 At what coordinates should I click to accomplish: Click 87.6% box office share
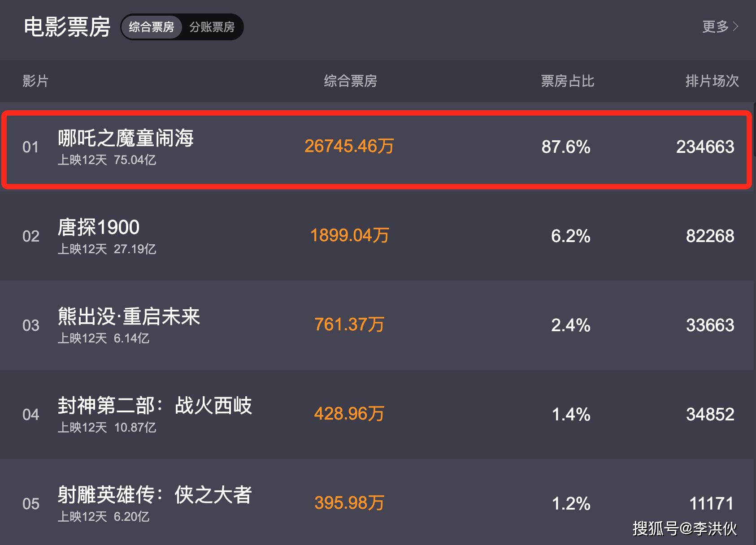coord(566,147)
